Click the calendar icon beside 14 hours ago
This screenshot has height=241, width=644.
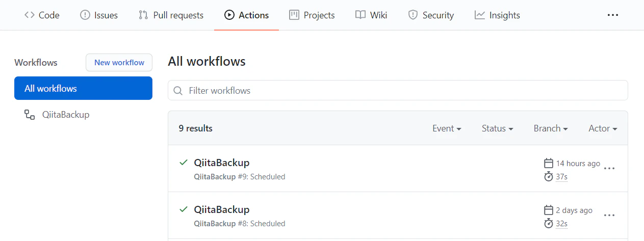(x=549, y=164)
